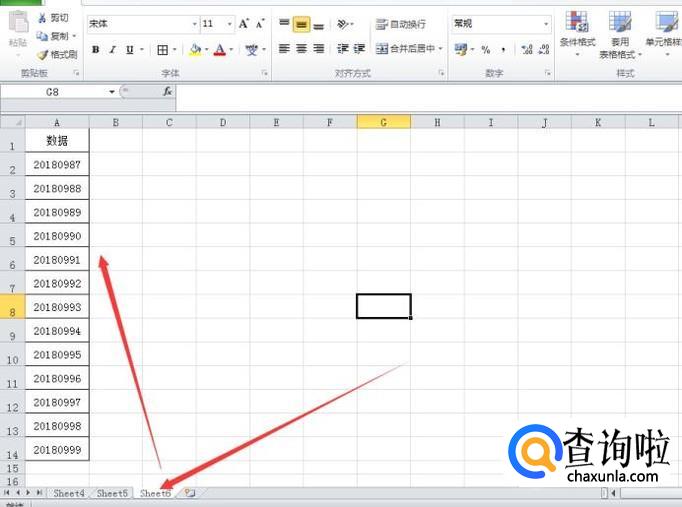The image size is (682, 507).
Task: Toggle center horizontal alignment
Action: [301, 49]
